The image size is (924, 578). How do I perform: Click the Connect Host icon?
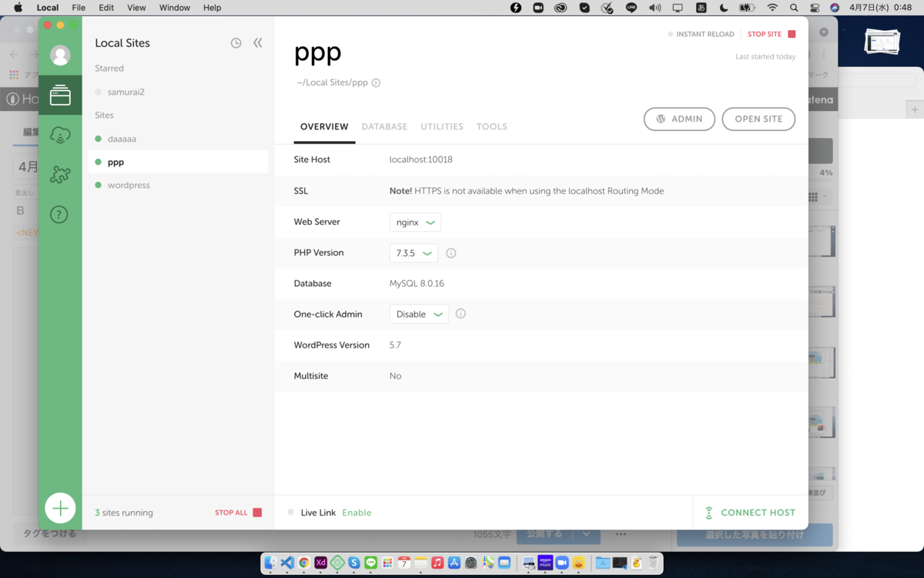(x=709, y=512)
